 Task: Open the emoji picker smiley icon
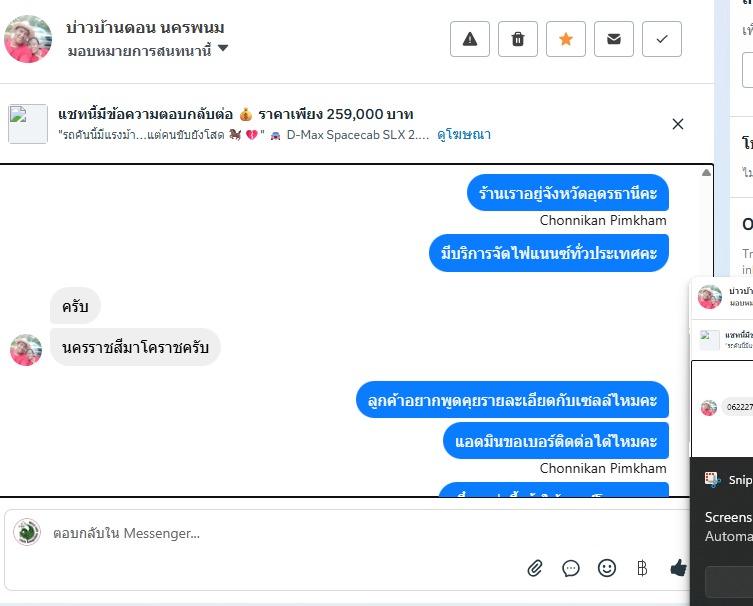click(x=607, y=568)
